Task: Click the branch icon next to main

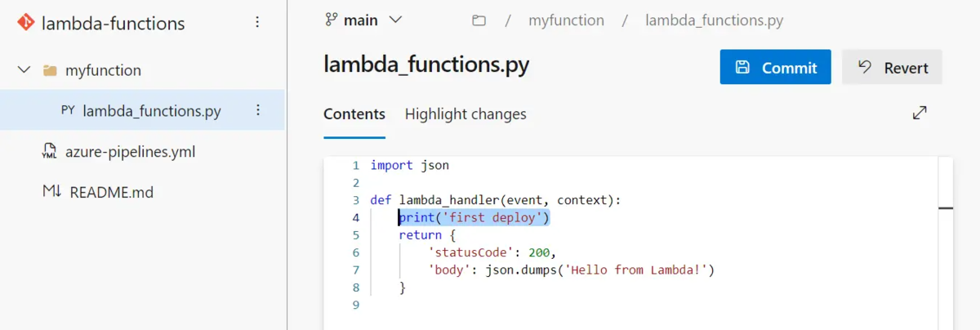Action: pyautogui.click(x=332, y=20)
